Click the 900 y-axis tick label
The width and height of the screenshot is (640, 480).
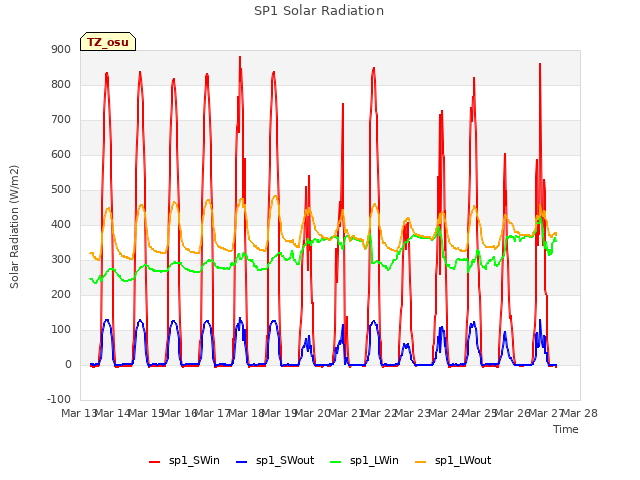(61, 49)
